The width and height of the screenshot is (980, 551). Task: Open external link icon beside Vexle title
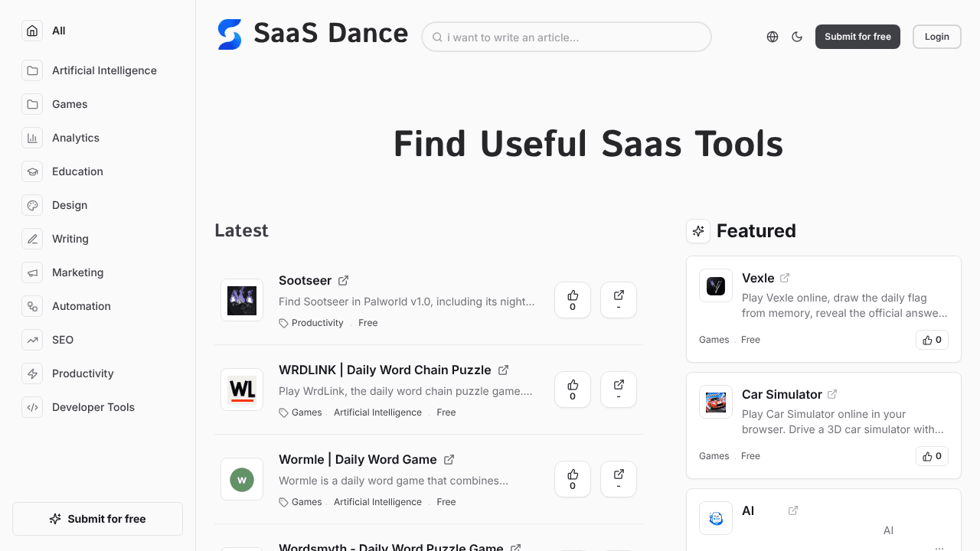[785, 278]
